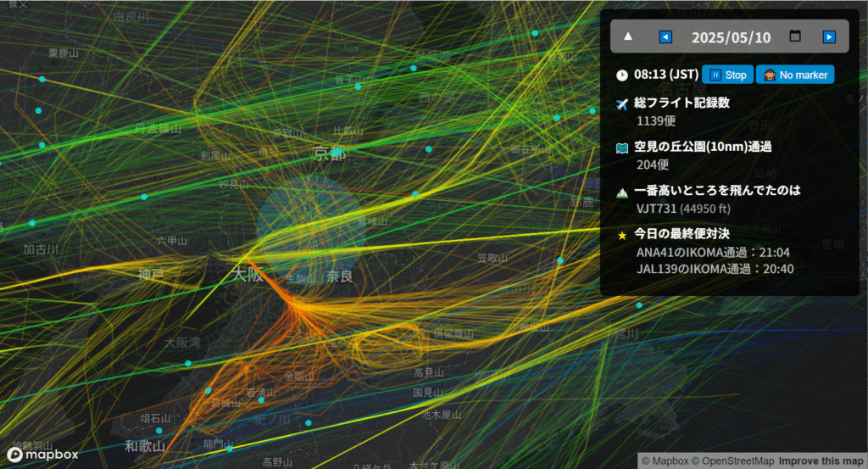Click the 笠取山 mountain label
This screenshot has width=868, height=469.
tap(492, 258)
